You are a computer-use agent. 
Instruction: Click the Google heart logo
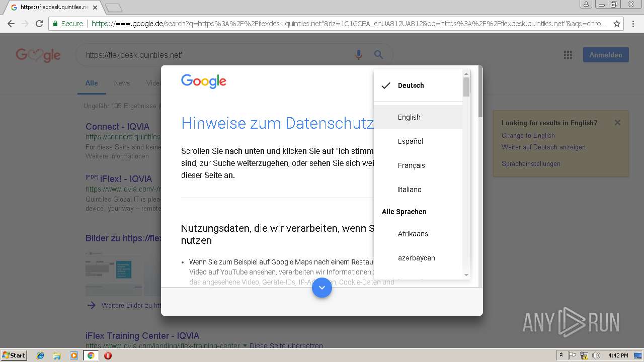pos(38,55)
